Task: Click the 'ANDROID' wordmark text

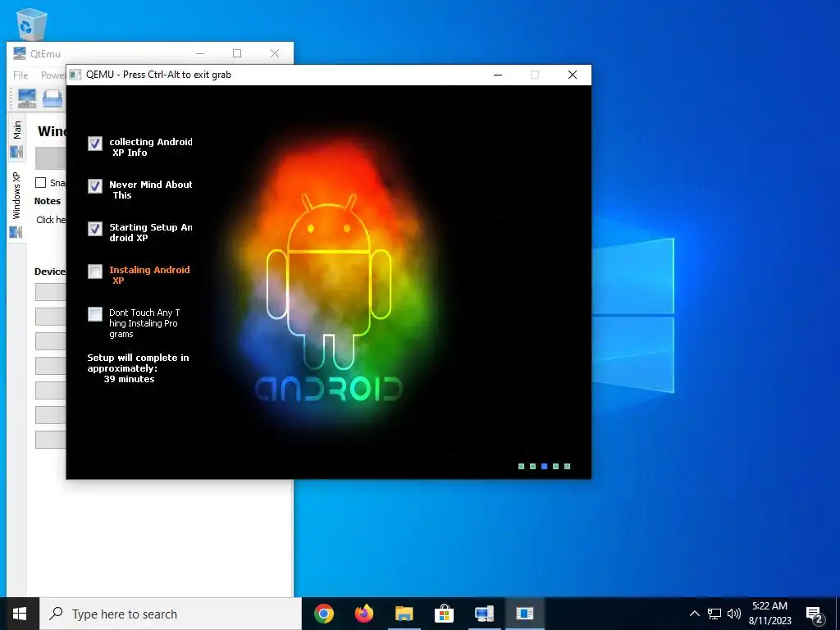Action: tap(329, 389)
